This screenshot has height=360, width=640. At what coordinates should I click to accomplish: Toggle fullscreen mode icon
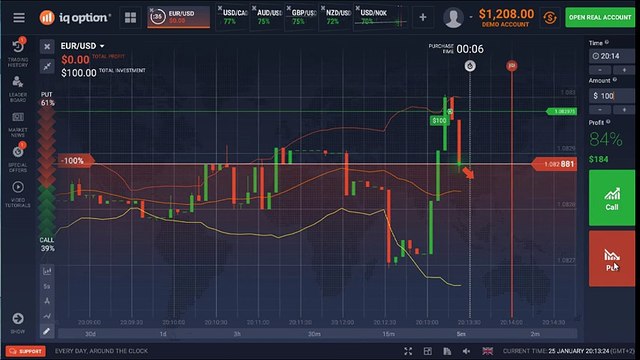[x=408, y=351]
